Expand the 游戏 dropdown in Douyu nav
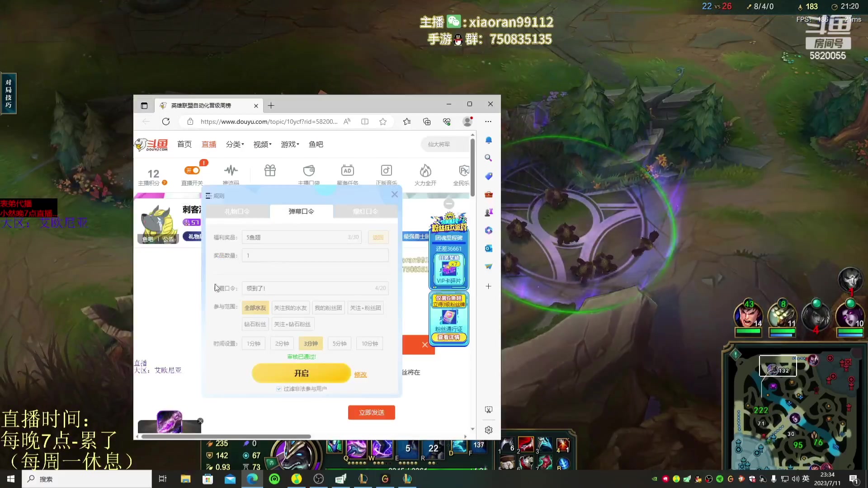Viewport: 868px width, 488px height. [x=290, y=145]
